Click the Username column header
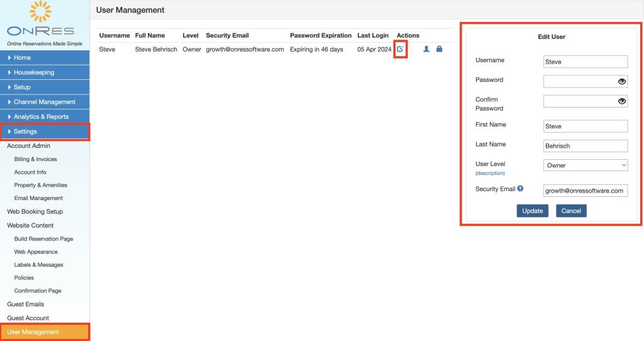 pos(114,35)
